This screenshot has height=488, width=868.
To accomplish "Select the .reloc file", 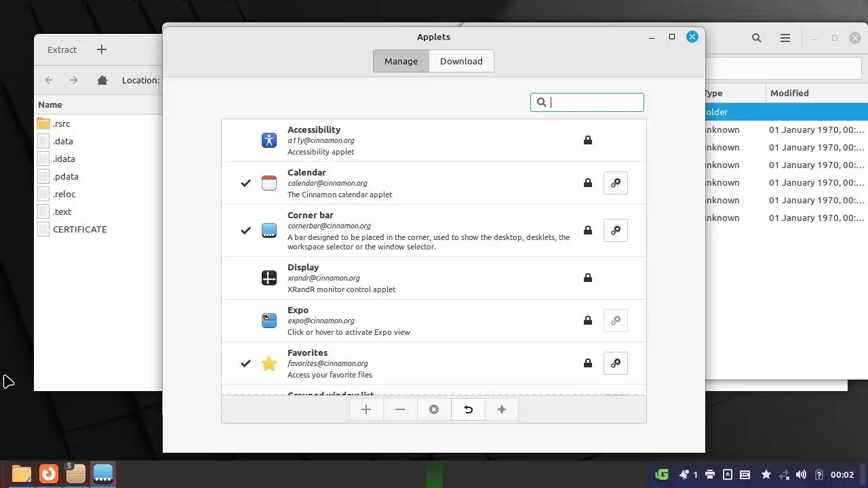I will pyautogui.click(x=64, y=194).
